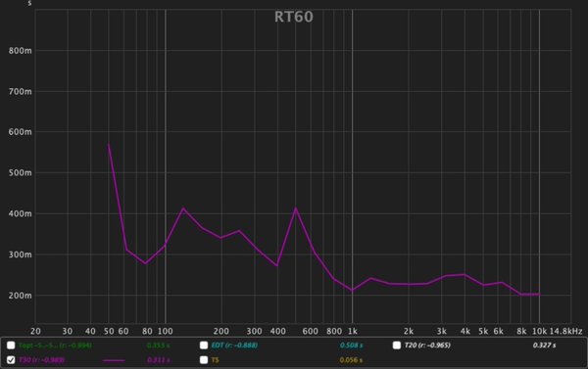Select the purple T30 legend label

pos(41,360)
